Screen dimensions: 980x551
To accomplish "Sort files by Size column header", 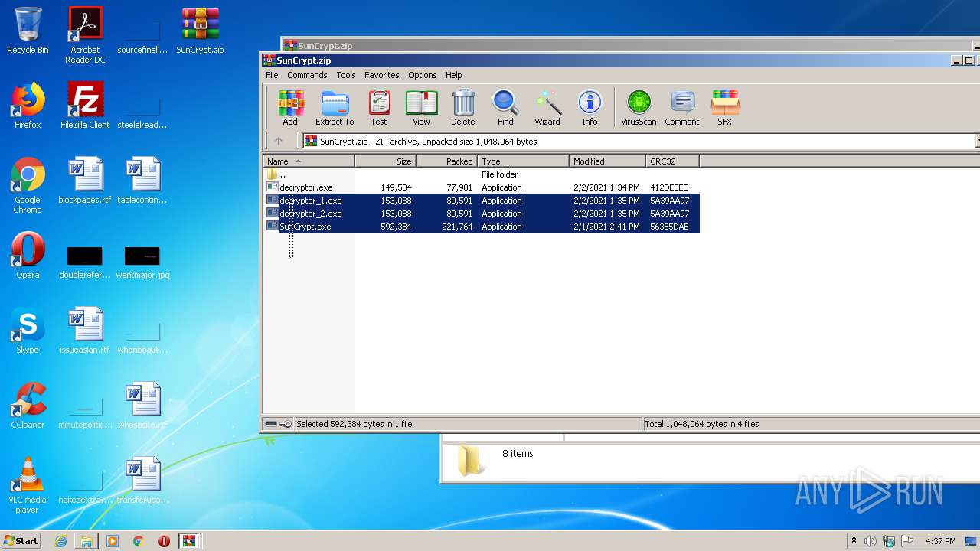I will click(386, 161).
